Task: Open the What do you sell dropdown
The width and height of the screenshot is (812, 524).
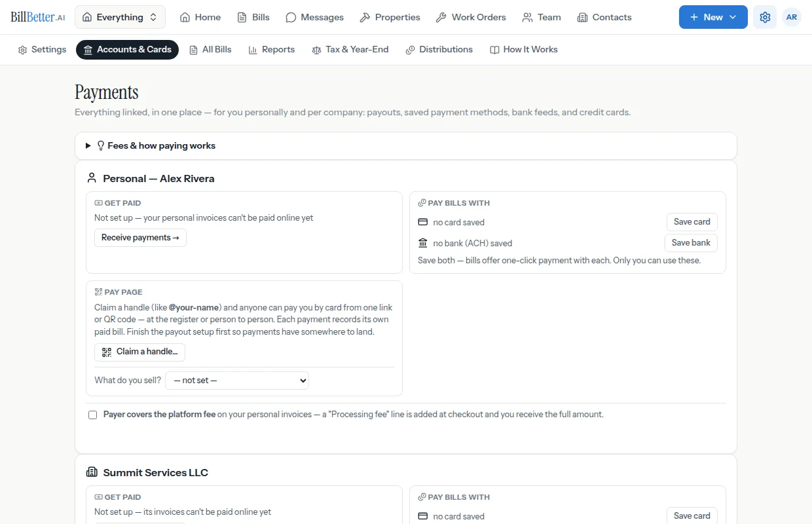Action: click(237, 381)
